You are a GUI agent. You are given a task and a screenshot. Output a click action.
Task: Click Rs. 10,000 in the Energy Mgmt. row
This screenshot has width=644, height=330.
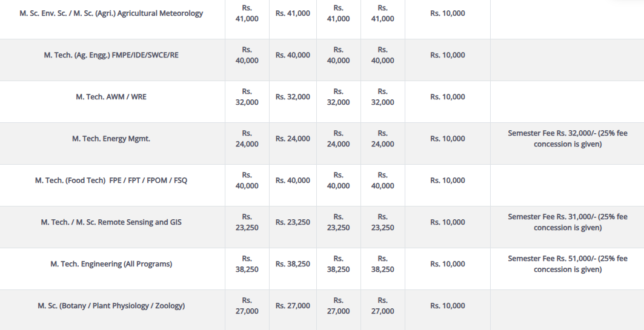coord(448,139)
